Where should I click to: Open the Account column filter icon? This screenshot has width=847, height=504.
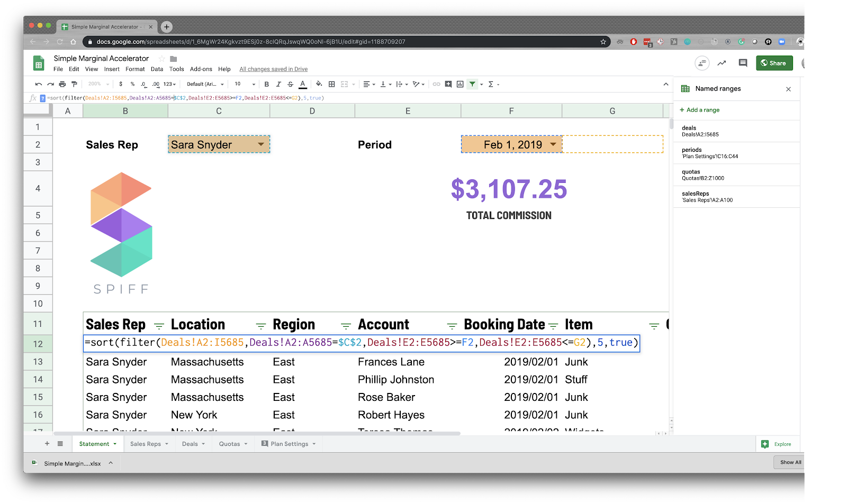click(452, 326)
